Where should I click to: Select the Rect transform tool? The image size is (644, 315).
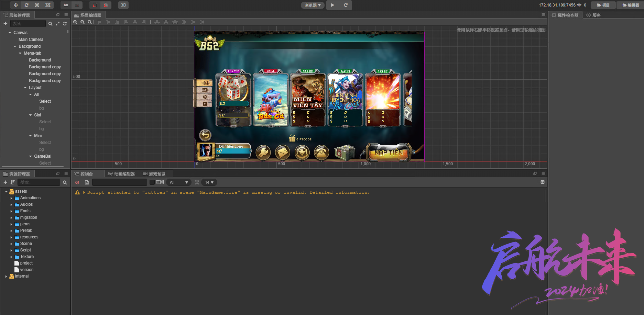pyautogui.click(x=48, y=5)
